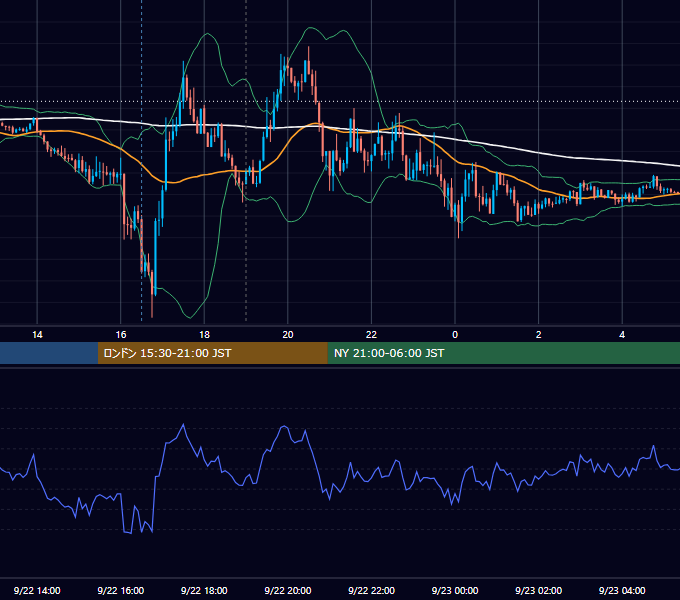680x600 pixels.
Task: Click the 2 hour axis label
Action: pyautogui.click(x=539, y=335)
